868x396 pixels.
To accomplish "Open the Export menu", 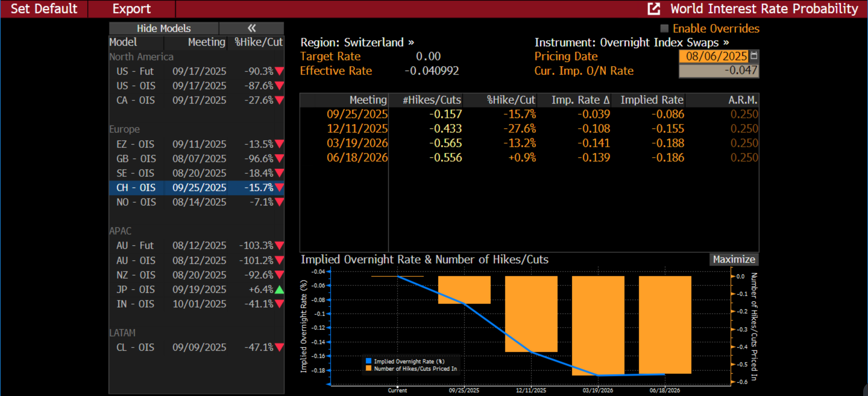I will coord(131,9).
